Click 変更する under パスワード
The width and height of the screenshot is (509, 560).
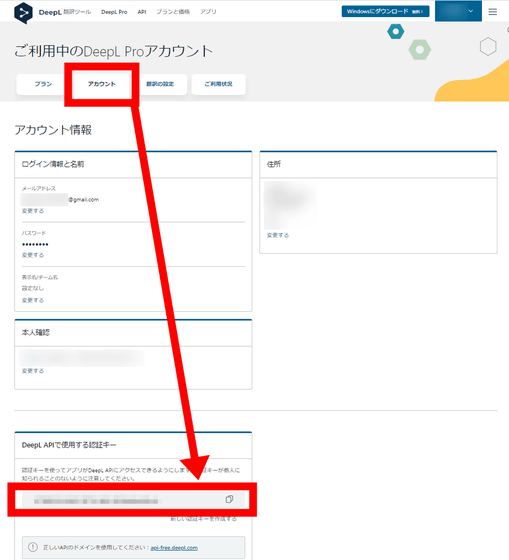tap(33, 255)
